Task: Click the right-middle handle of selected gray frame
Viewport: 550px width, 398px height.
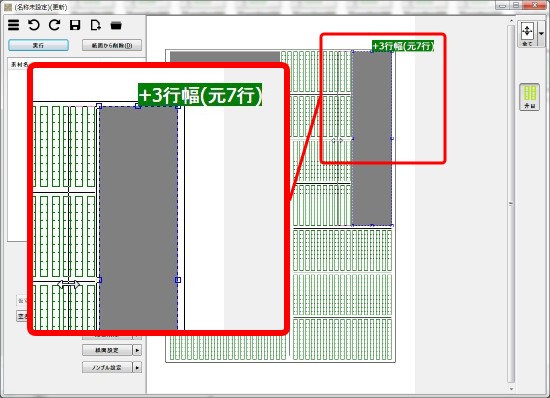Action: (x=392, y=139)
